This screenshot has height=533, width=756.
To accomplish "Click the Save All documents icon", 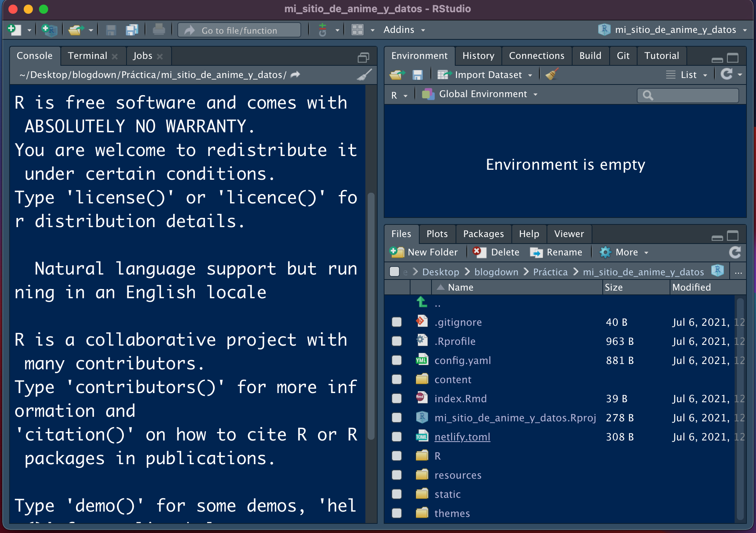I will click(132, 30).
